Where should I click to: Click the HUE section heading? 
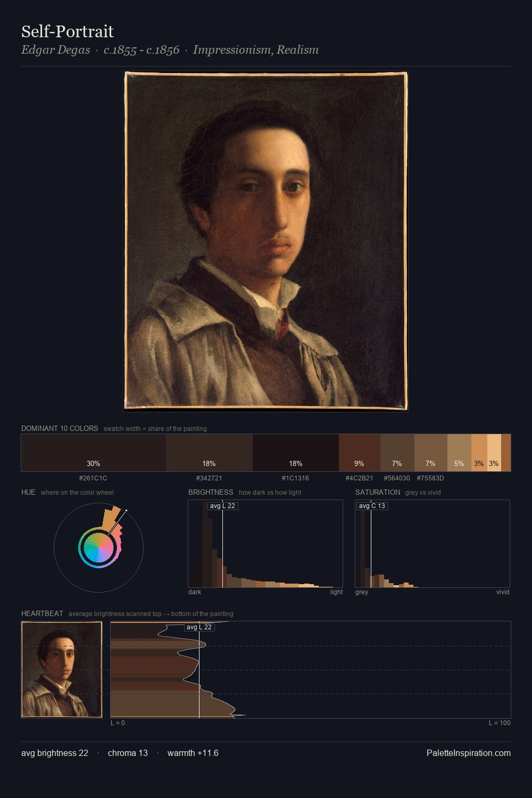click(x=28, y=492)
